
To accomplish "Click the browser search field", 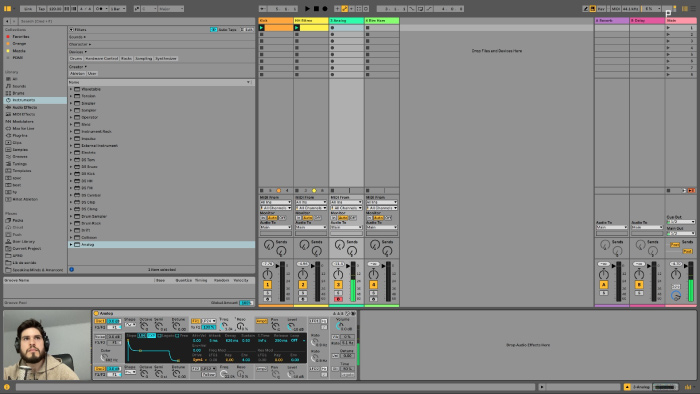I will [x=136, y=21].
